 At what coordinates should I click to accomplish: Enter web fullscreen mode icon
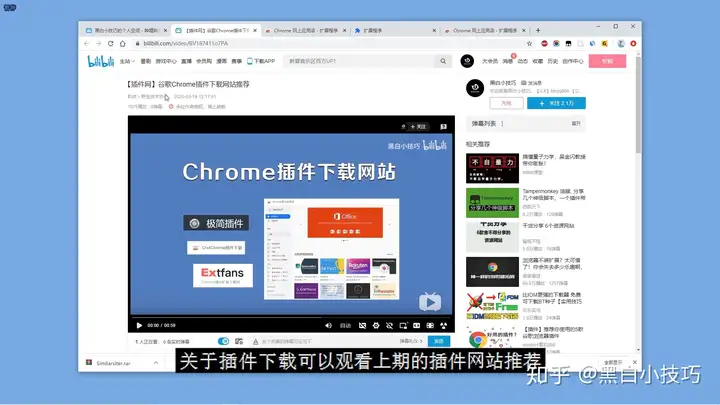[430, 326]
